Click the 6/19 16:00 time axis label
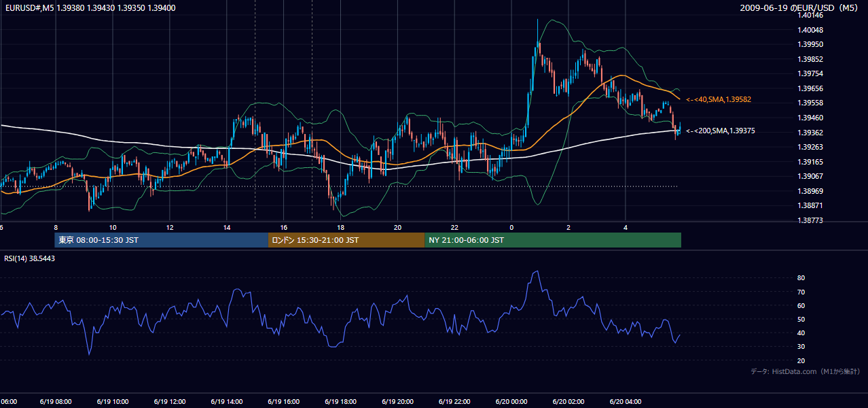Image resolution: width=868 pixels, height=408 pixels. pyautogui.click(x=283, y=402)
